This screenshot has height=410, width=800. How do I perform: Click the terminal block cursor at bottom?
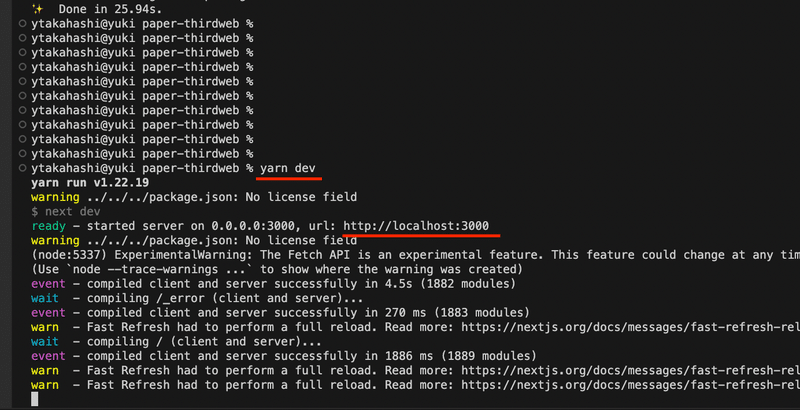coord(35,399)
